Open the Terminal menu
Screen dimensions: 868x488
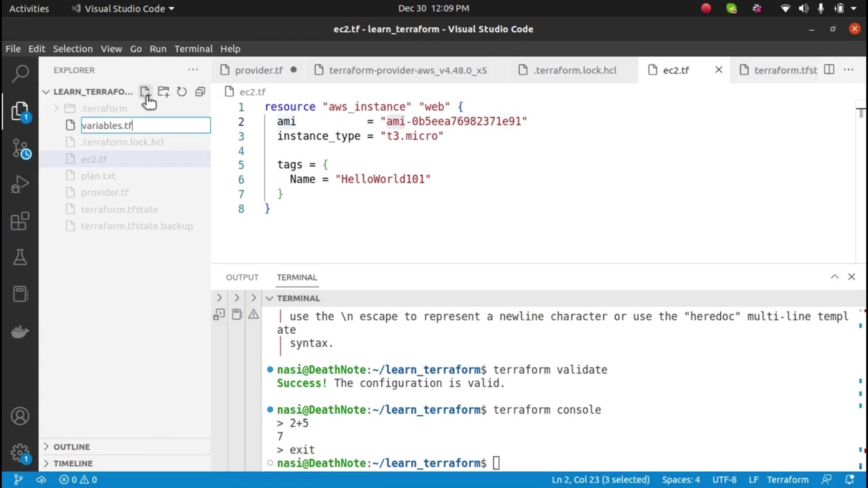tap(193, 49)
